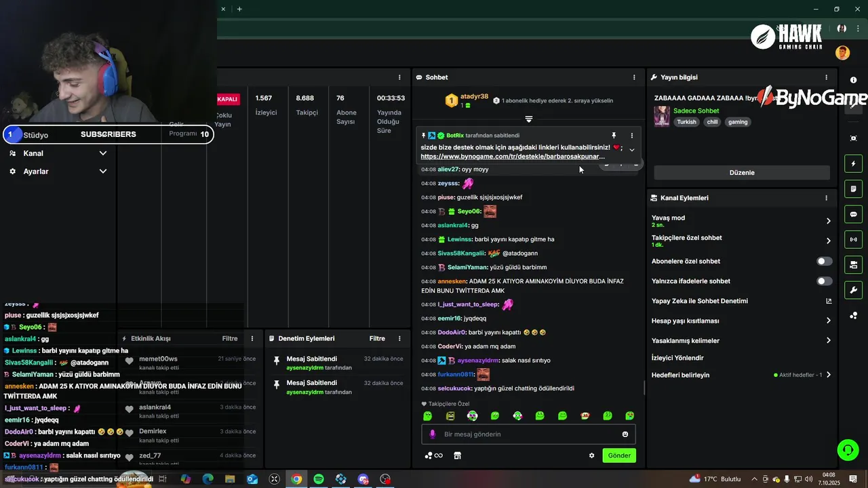Open a new browser tab
This screenshot has width=868, height=488.
click(x=239, y=9)
